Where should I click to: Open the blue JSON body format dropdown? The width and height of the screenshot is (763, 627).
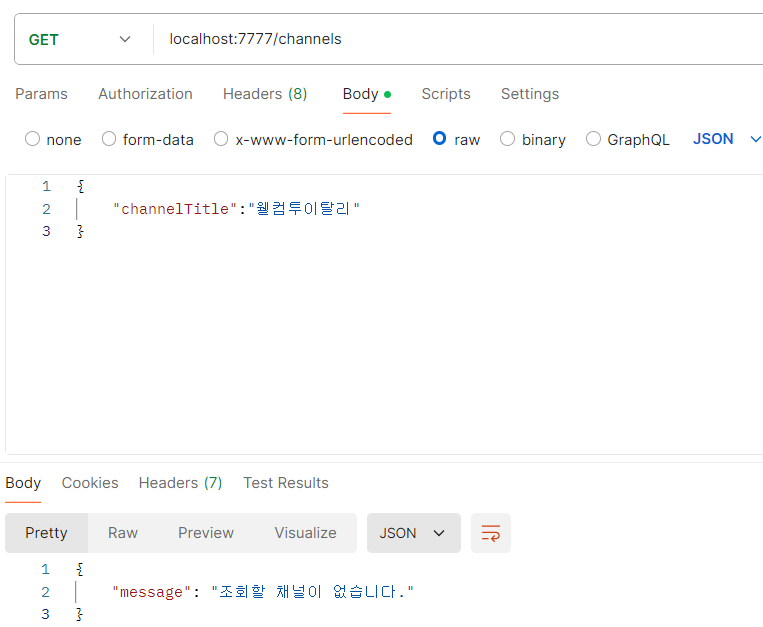pyautogui.click(x=727, y=139)
